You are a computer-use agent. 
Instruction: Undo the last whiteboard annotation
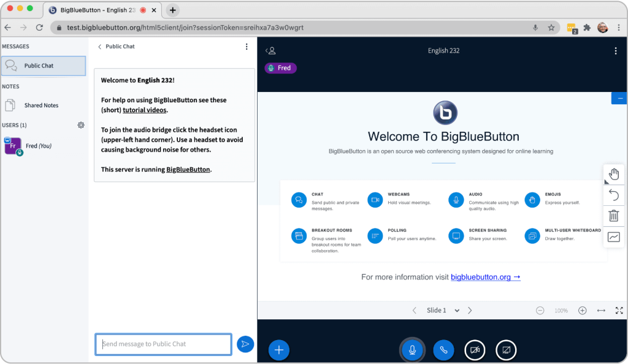(613, 195)
